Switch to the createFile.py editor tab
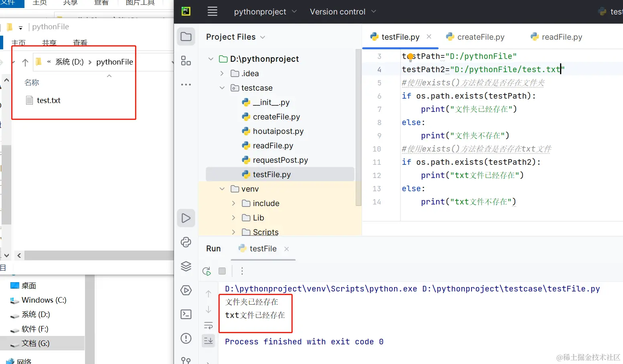 475,37
